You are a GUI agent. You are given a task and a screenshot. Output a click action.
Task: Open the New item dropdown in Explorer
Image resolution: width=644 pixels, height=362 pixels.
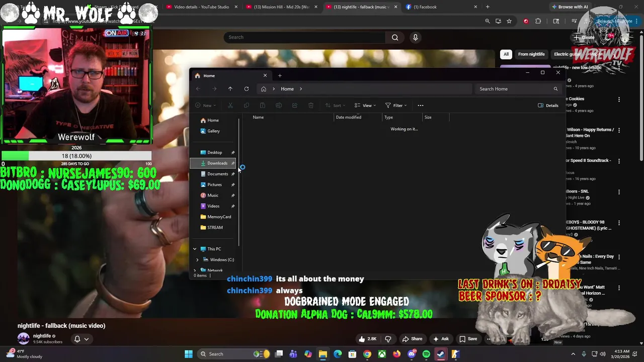[206, 106]
